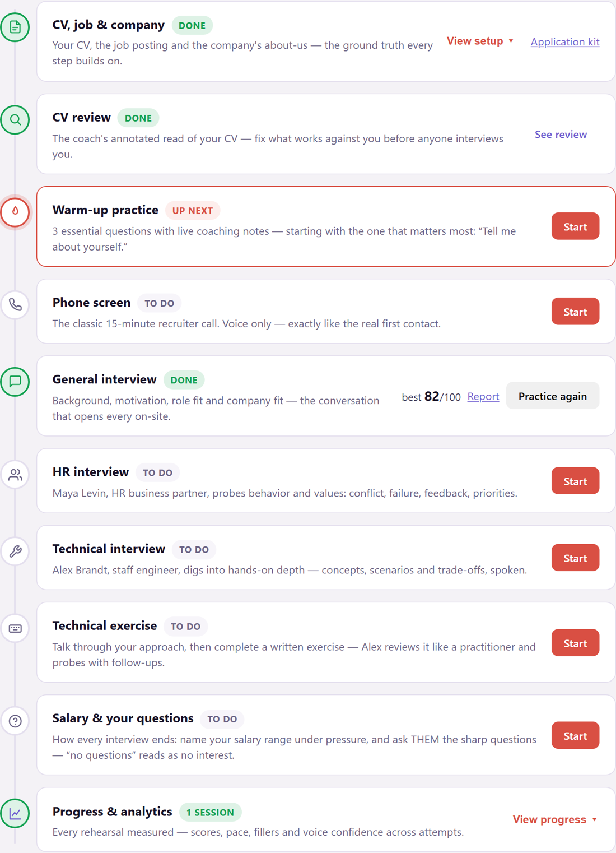Click the document icon for CV, job & company
Screen dimensions: 616x853
(15, 27)
